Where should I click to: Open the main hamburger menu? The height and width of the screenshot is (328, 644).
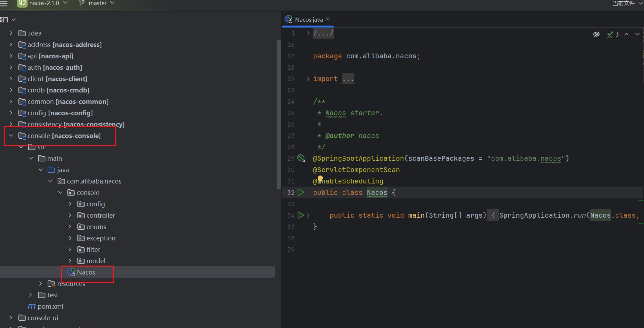3,3
